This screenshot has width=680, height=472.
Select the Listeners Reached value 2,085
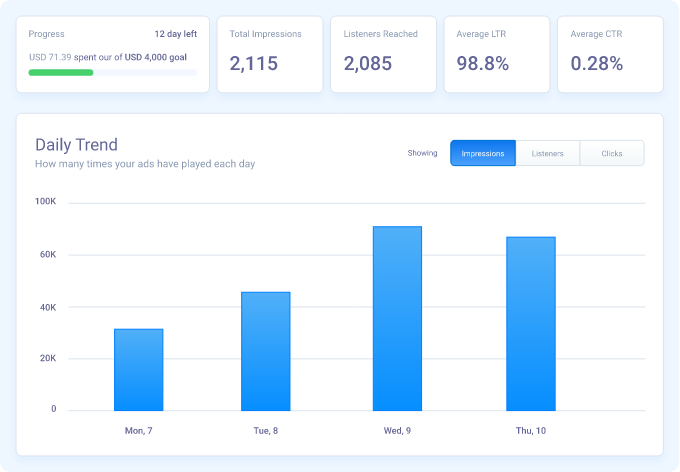click(369, 64)
